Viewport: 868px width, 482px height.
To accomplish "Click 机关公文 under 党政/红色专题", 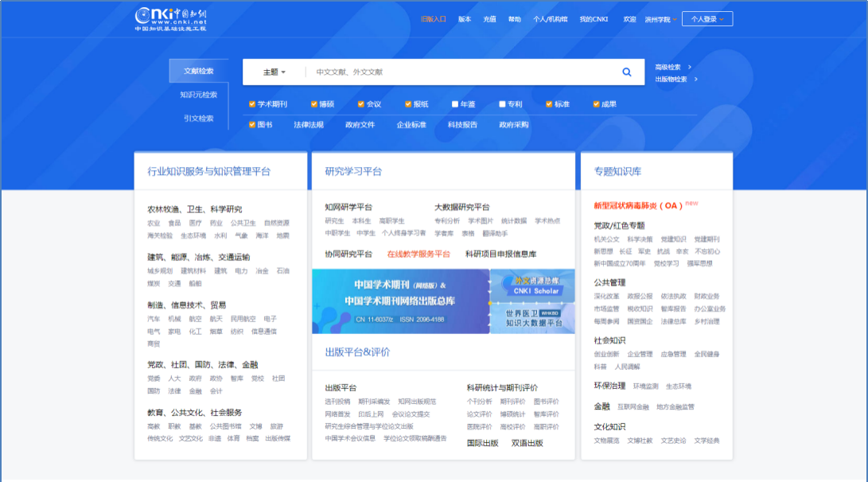I will click(607, 239).
